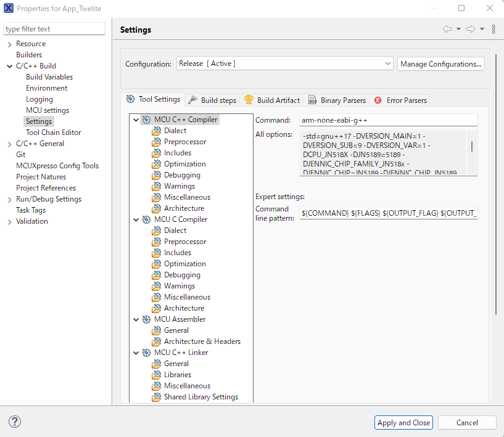Select Environment in the sidebar

click(47, 88)
